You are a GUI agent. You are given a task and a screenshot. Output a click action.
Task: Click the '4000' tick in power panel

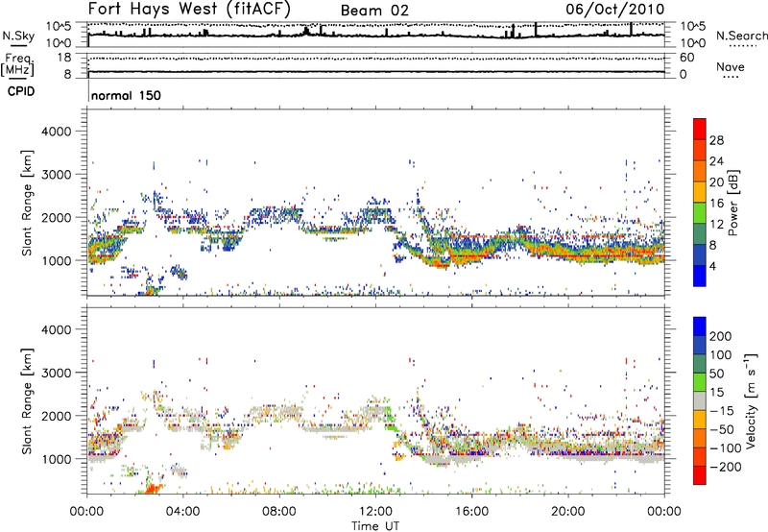pos(57,132)
